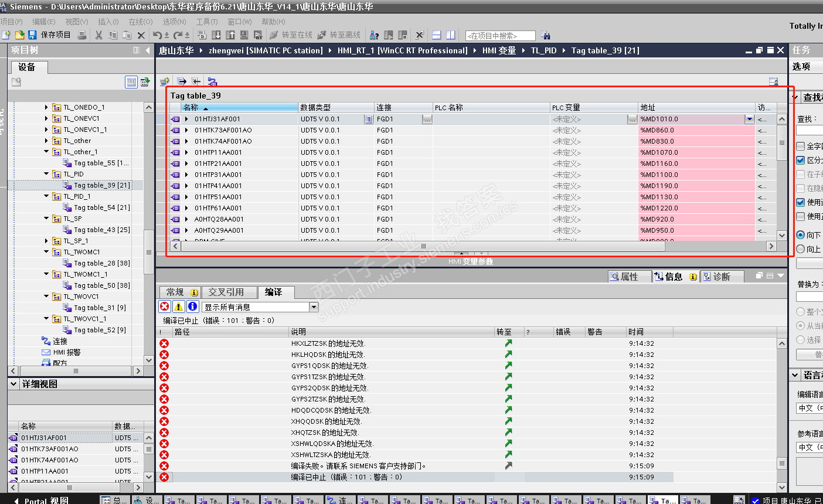Show only warning messages in the compile tab
Image resolution: width=823 pixels, height=504 pixels.
(x=179, y=307)
